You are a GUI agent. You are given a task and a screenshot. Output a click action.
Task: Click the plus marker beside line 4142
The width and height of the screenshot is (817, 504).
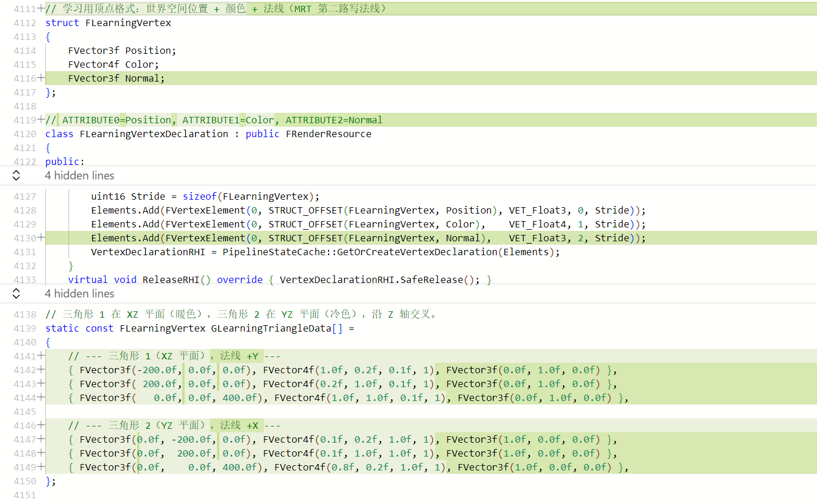click(x=41, y=370)
